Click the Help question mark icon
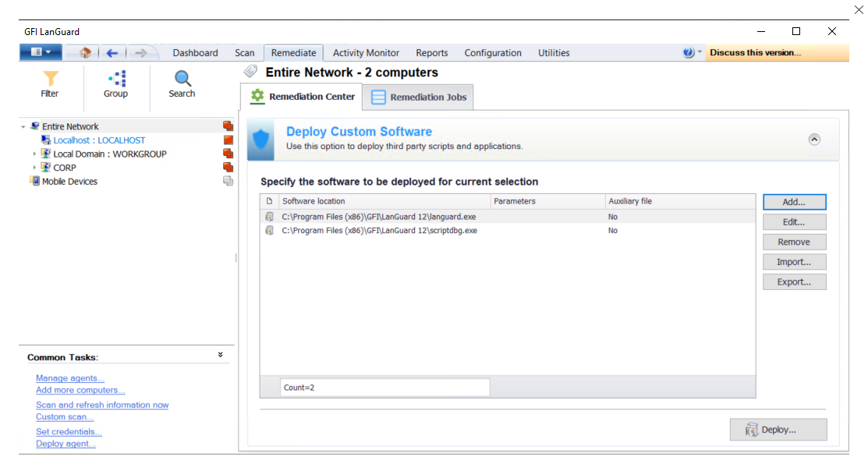This screenshot has height=474, width=868. [x=688, y=52]
